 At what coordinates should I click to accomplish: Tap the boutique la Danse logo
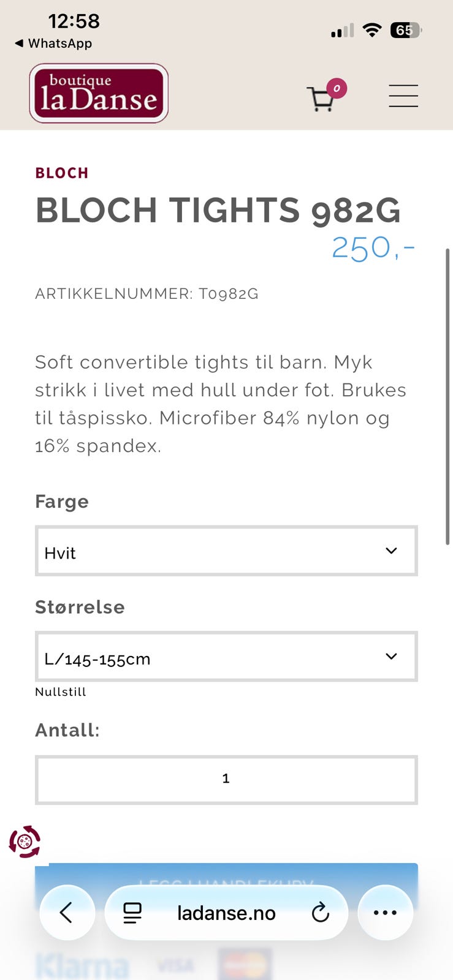tap(97, 93)
